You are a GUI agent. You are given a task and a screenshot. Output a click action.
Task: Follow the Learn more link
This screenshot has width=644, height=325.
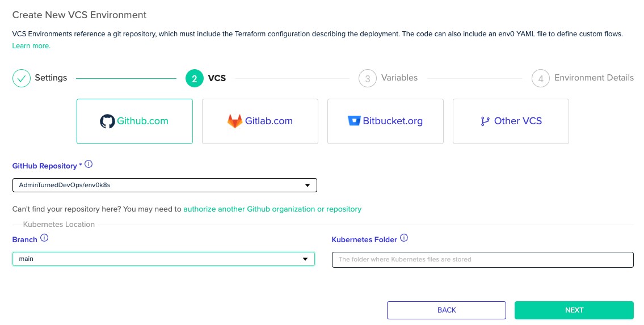(x=31, y=45)
